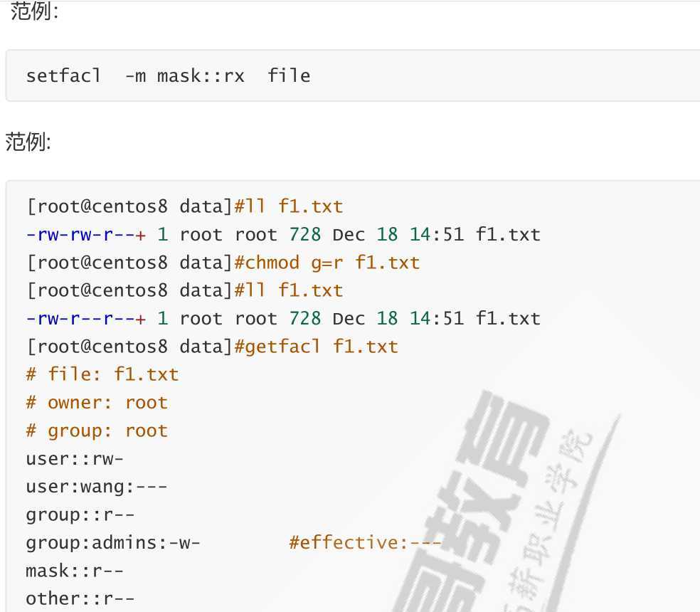The height and width of the screenshot is (612, 700).
Task: Click the -rw-rw-r--+ permission string
Action: click(85, 235)
